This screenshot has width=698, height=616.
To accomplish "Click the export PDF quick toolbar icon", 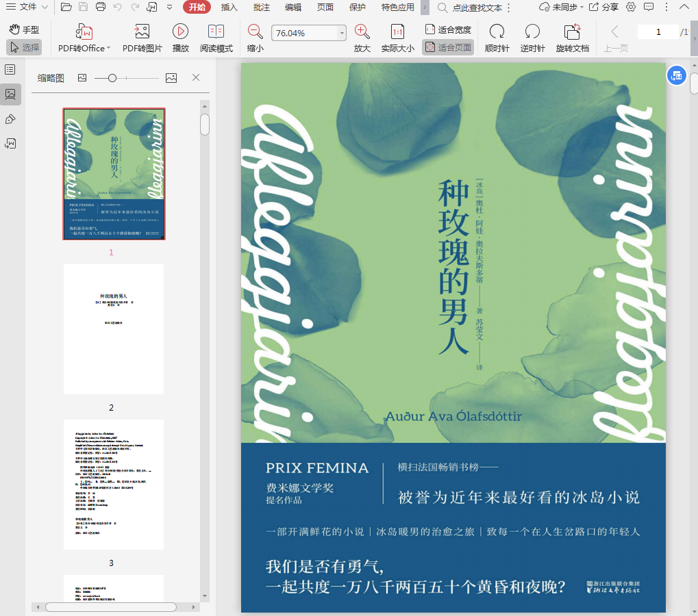I will coord(152,7).
